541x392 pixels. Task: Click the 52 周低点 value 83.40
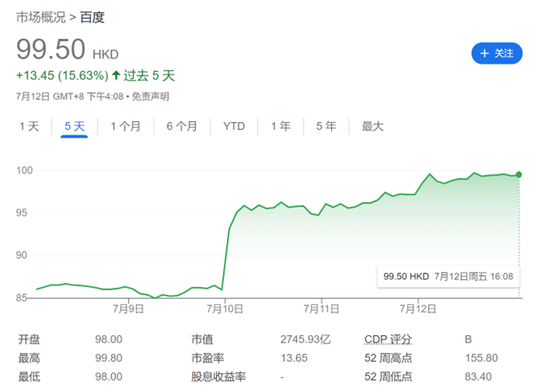[478, 377]
